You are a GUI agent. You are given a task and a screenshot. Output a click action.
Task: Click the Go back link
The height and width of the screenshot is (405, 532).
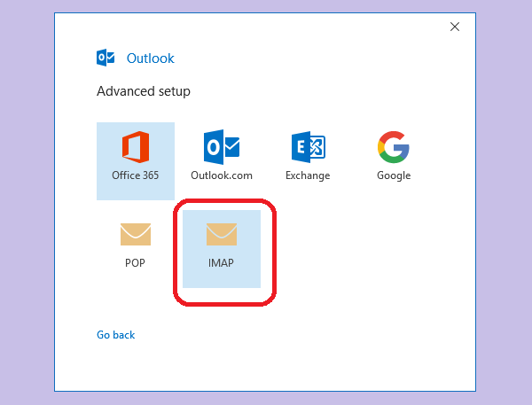click(x=115, y=335)
